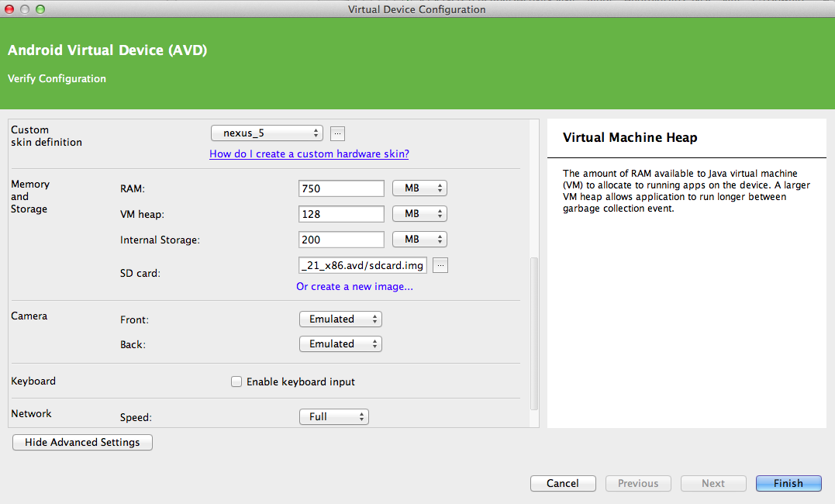Click Hide Advanced Settings button
Viewport: 835px width, 504px height.
pos(82,442)
